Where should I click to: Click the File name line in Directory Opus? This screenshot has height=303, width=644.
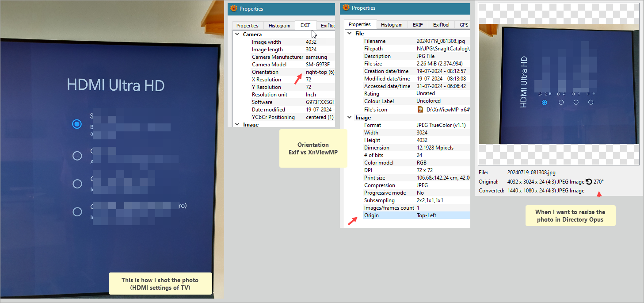517,173
